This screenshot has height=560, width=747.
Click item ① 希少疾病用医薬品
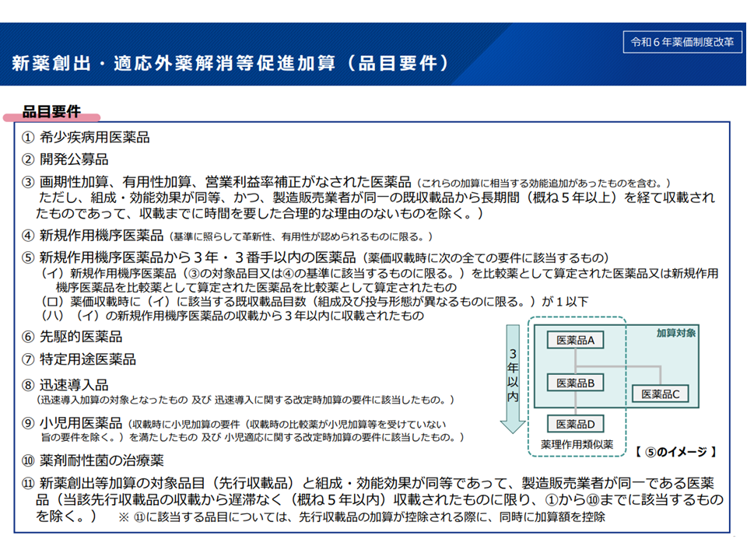[x=86, y=138]
